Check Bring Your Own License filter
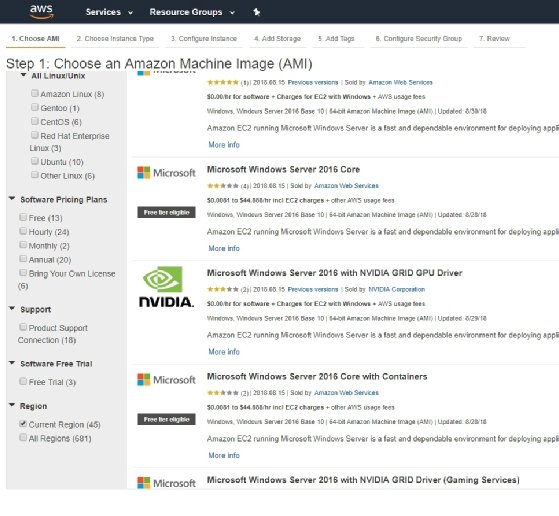Image resolution: width=559 pixels, height=516 pixels. [x=23, y=272]
